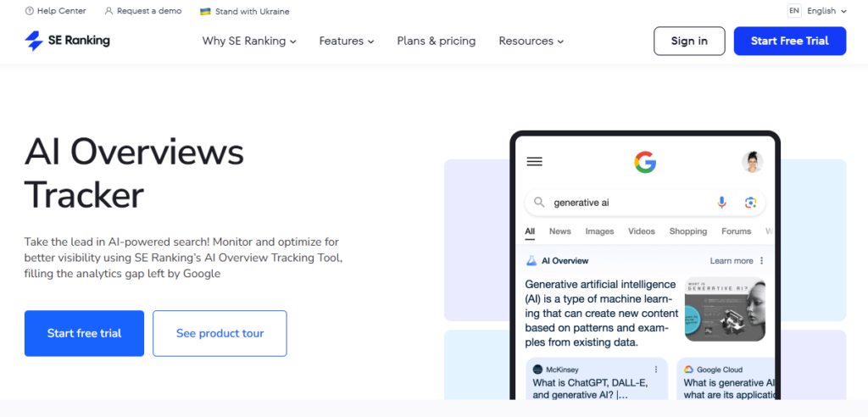
Task: Click the magnifier icon in search box
Action: [x=539, y=203]
